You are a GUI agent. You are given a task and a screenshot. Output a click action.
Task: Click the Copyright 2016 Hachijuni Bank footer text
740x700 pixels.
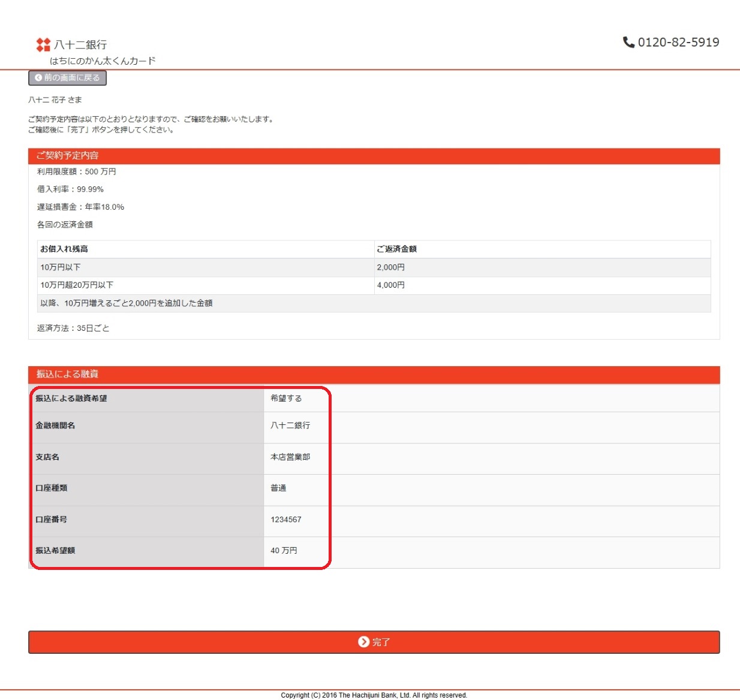[374, 695]
